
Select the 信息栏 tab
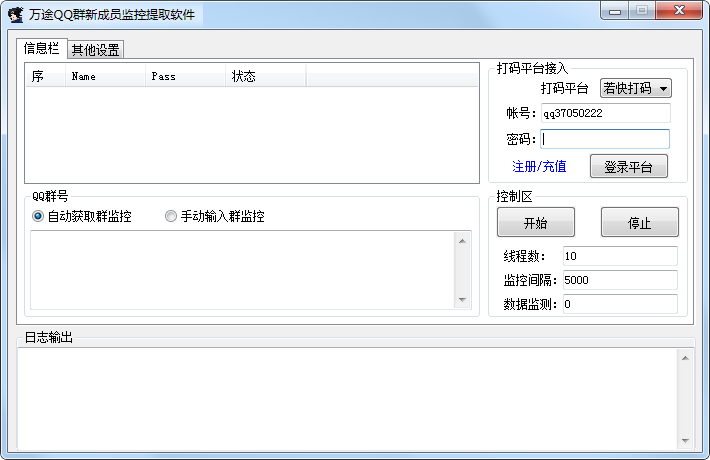(x=41, y=48)
